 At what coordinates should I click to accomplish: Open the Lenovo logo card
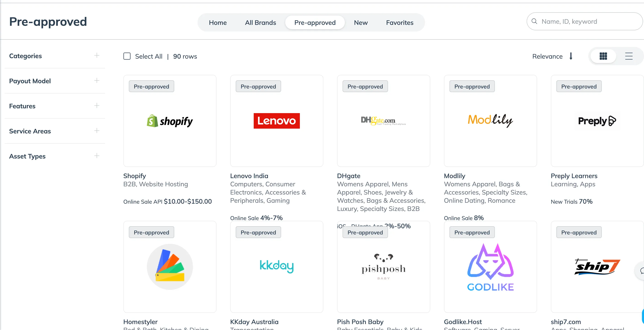click(x=277, y=121)
